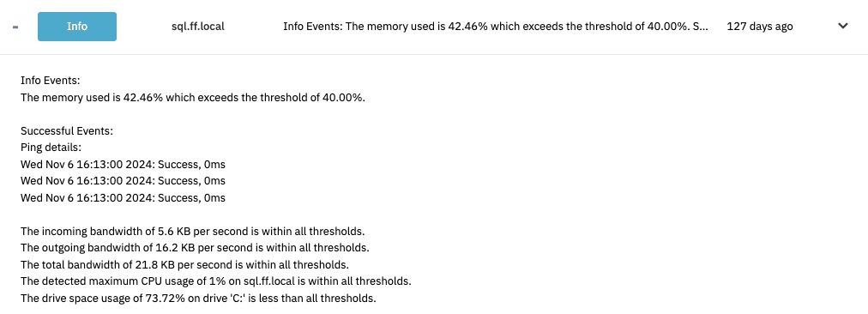
Task: Click the blue Info status badge
Action: click(x=77, y=27)
